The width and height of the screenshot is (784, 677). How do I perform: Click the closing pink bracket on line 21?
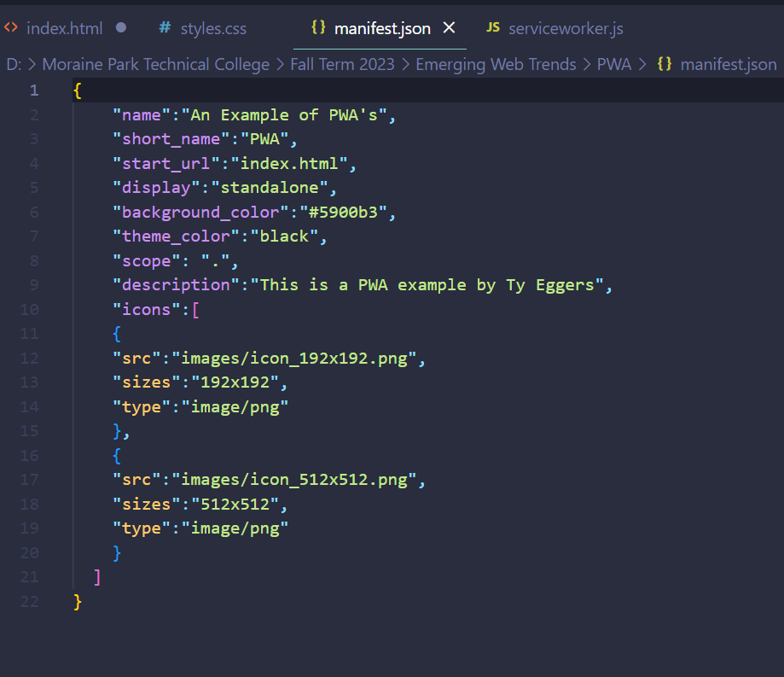click(97, 577)
